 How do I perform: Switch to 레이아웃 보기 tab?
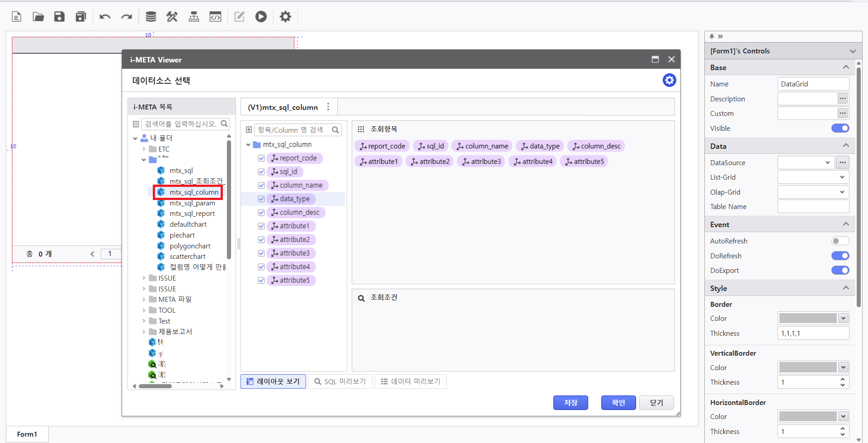pos(274,381)
